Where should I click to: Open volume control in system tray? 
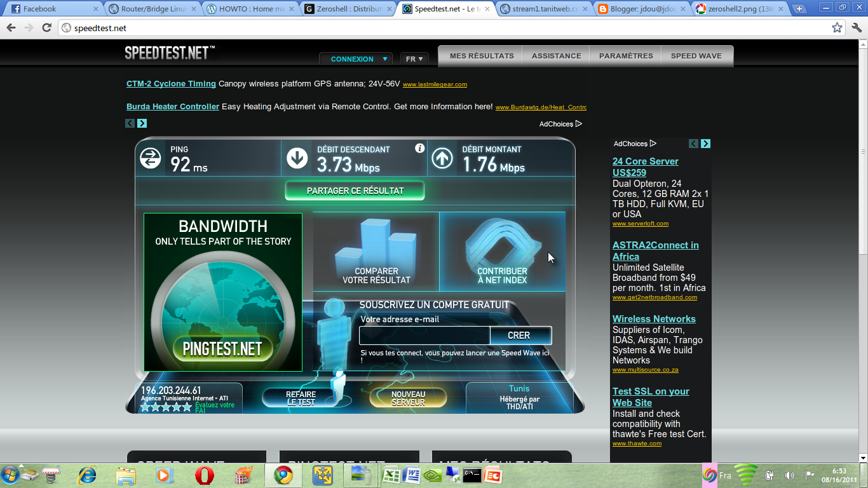click(x=789, y=475)
